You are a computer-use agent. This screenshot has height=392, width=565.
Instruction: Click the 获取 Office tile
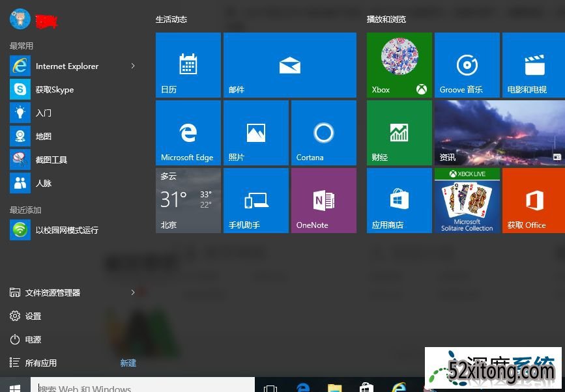point(534,201)
